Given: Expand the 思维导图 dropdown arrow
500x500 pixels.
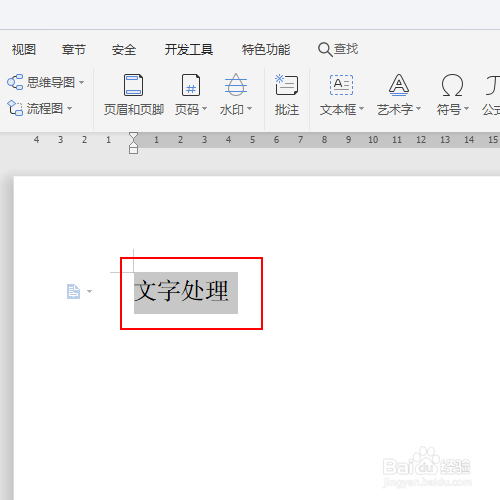Looking at the screenshot, I should [x=81, y=82].
